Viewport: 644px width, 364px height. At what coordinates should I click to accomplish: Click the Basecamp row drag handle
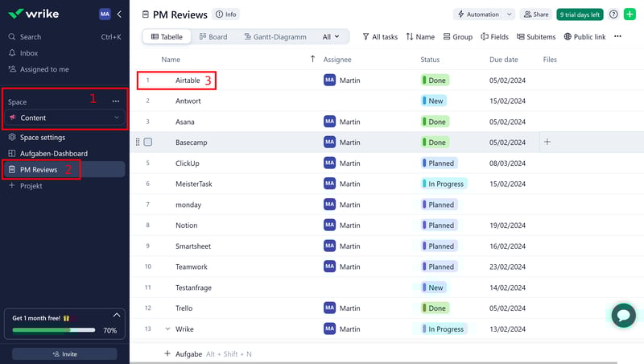[138, 143]
